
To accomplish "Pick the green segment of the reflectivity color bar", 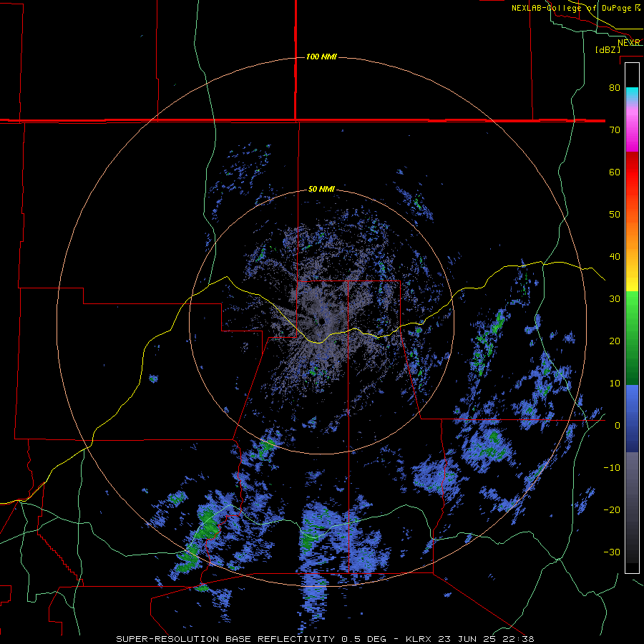I will (x=632, y=338).
